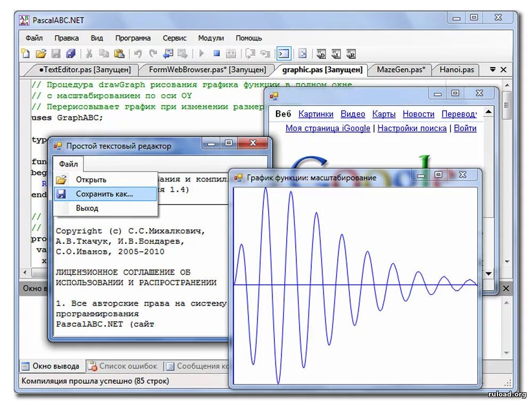The height and width of the screenshot is (404, 532).
Task: Cut the selection with the scissors icon
Action: coord(89,54)
